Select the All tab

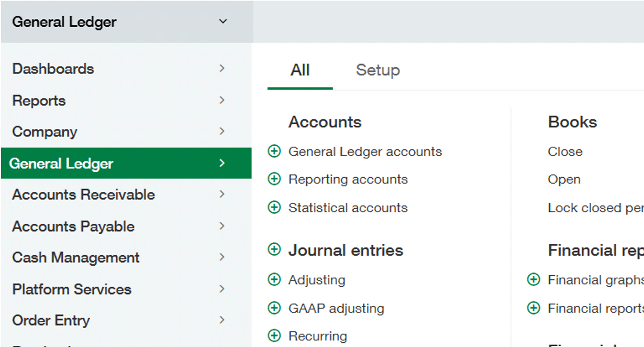coord(300,70)
